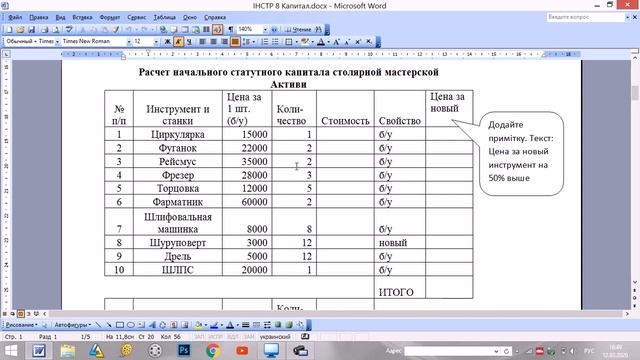Select the Line drawing tool
Viewport: 640px width, 360px height.
[x=98, y=325]
